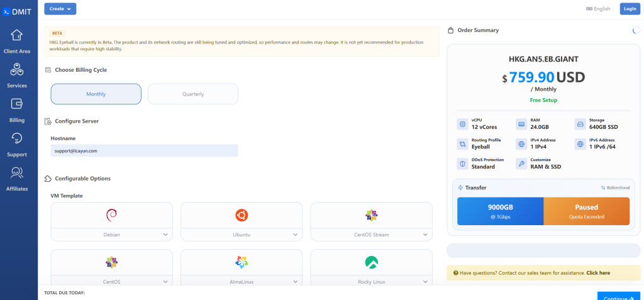Click the Login button

630,9
